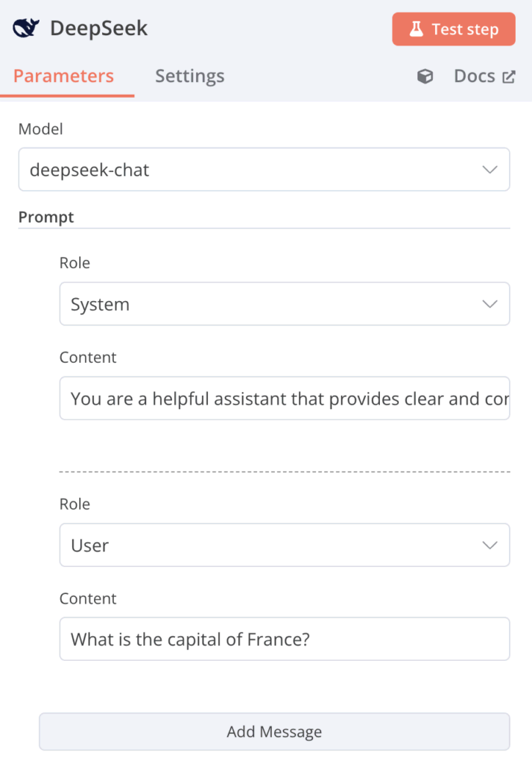Screen dimensions: 532x763
Task: Click the chevron on the User role selector
Action: (x=490, y=545)
